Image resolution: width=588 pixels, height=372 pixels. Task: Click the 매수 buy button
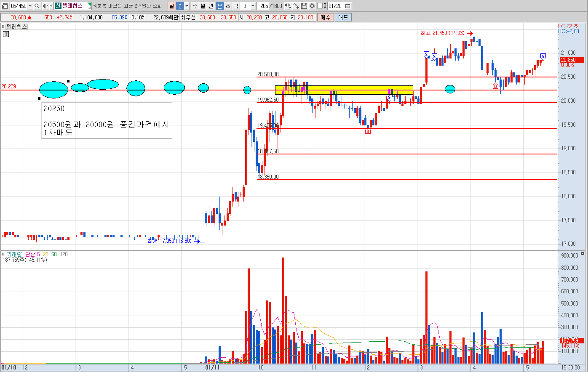pos(326,17)
